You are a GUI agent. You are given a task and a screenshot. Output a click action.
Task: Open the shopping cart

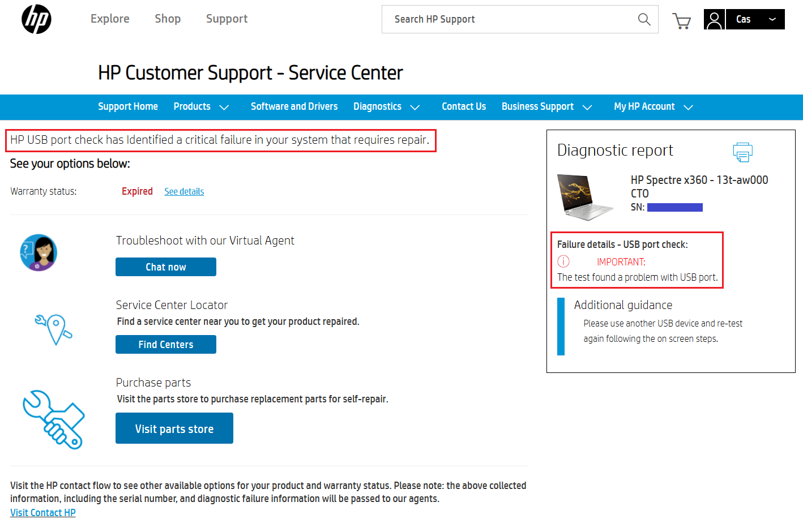[x=681, y=21]
